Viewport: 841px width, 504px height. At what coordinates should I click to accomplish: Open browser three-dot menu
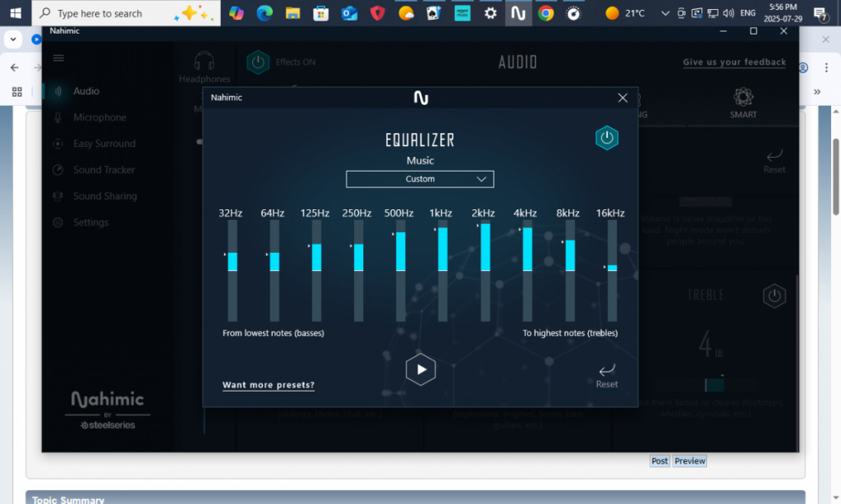(x=826, y=67)
